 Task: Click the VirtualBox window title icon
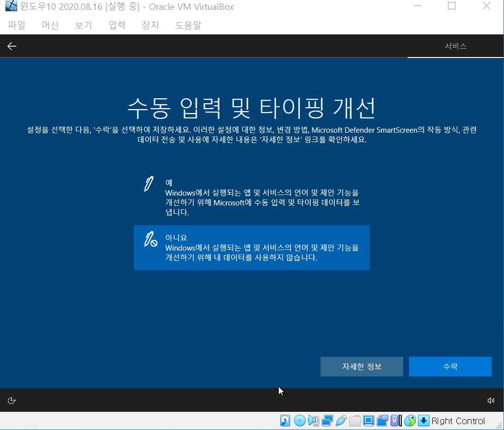tap(11, 6)
